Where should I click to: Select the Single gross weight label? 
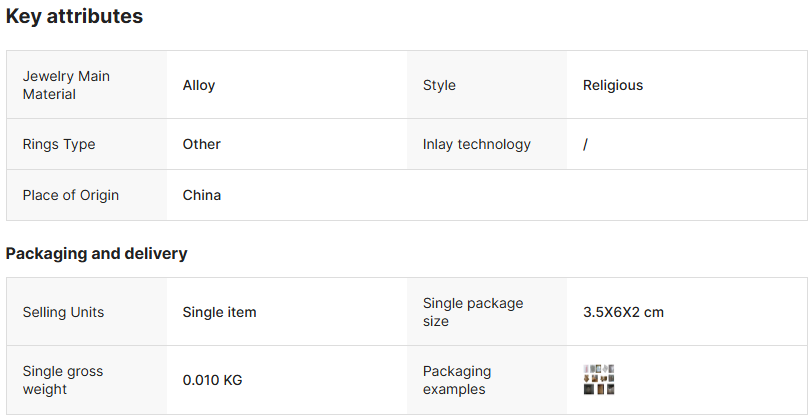[x=63, y=380]
